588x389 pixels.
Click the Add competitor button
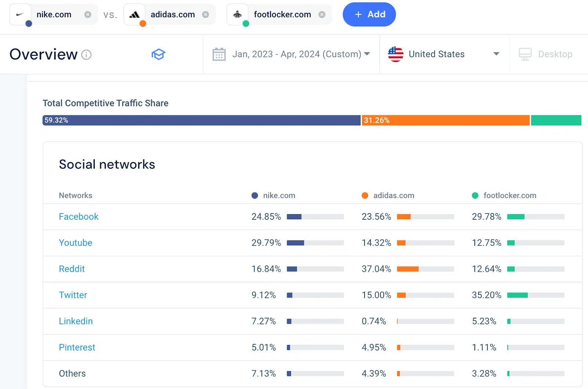(x=369, y=14)
